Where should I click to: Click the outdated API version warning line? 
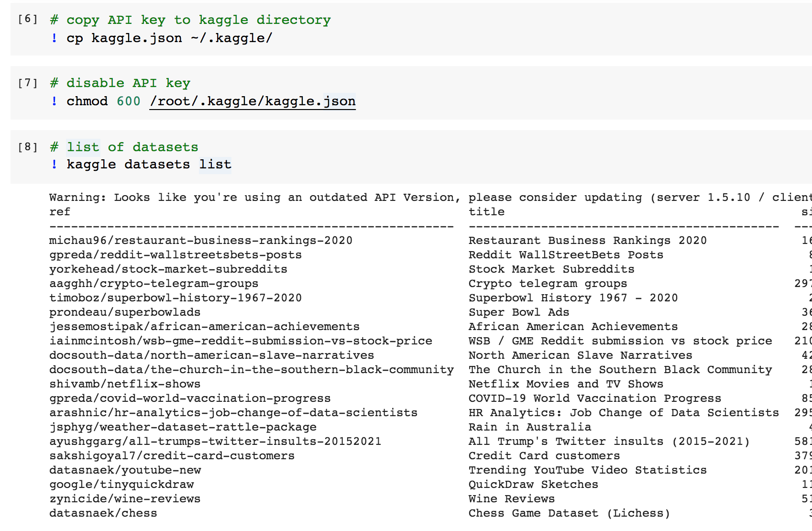(430, 197)
